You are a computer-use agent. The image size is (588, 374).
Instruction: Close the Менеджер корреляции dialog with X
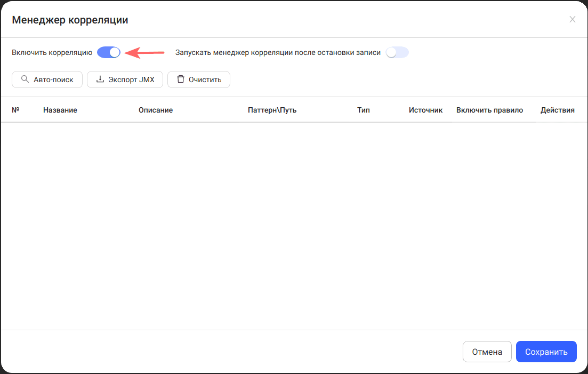point(572,20)
